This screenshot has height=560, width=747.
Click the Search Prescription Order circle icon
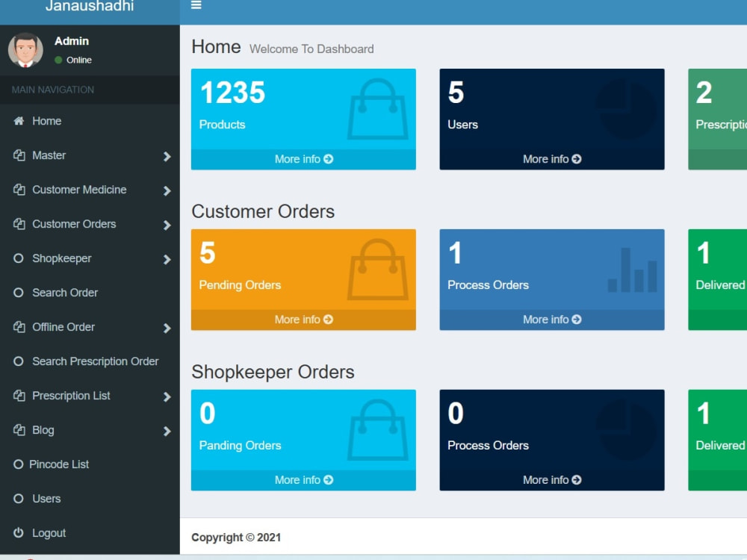click(18, 361)
